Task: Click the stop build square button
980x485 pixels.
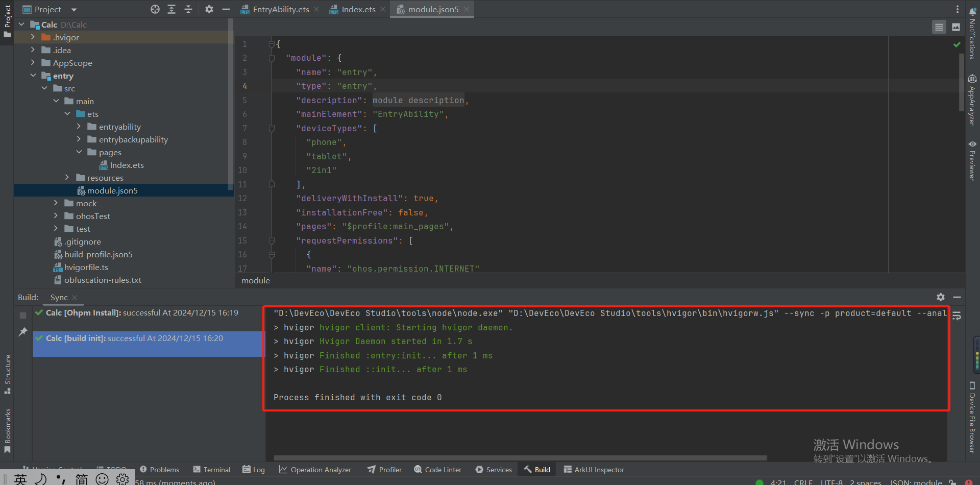Action: [x=23, y=316]
